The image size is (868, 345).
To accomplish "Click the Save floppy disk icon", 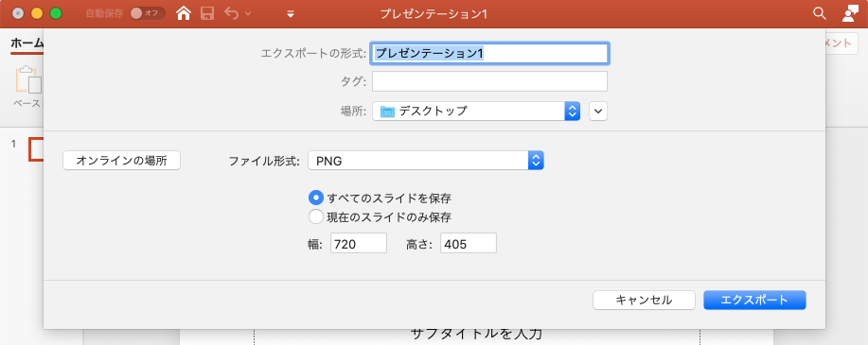I will [x=207, y=13].
